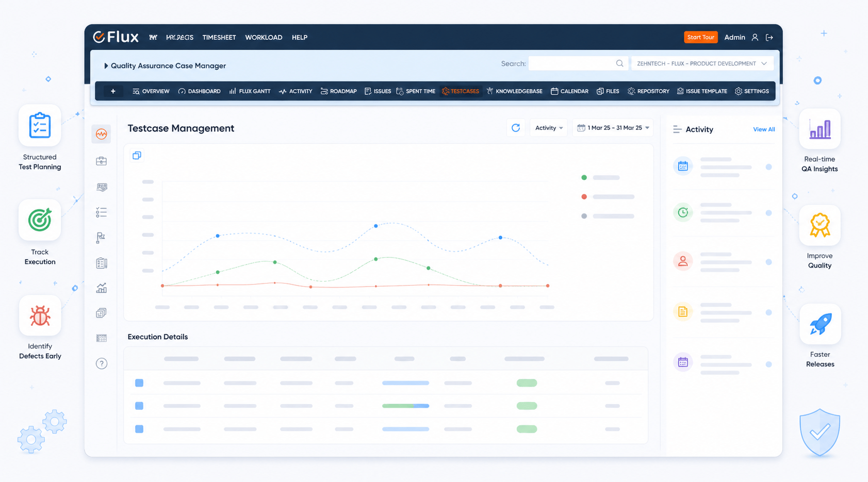Go to the ROADMAP tab

click(338, 91)
